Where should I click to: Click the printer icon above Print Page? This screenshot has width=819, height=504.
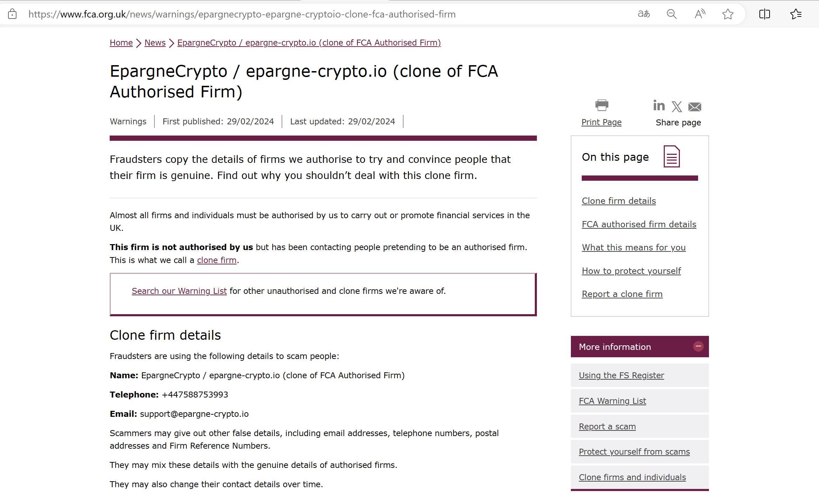(x=601, y=105)
